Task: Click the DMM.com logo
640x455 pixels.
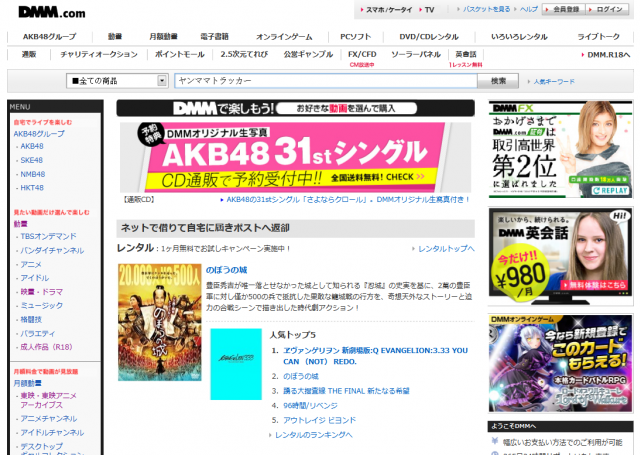Action: click(52, 12)
